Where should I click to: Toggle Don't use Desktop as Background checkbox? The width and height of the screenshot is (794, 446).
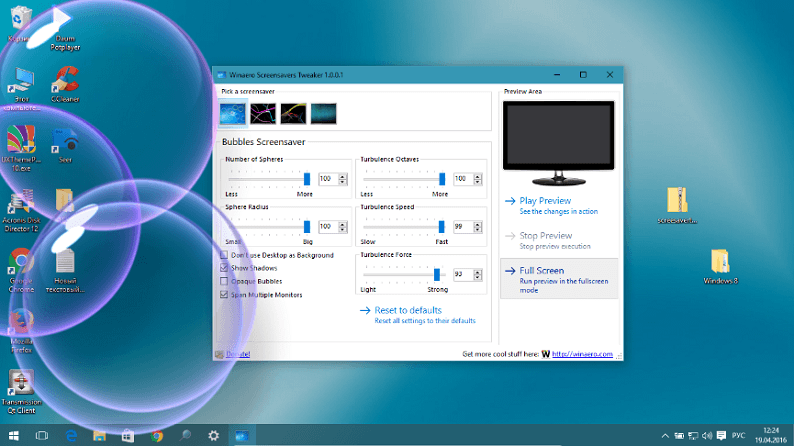pos(224,255)
